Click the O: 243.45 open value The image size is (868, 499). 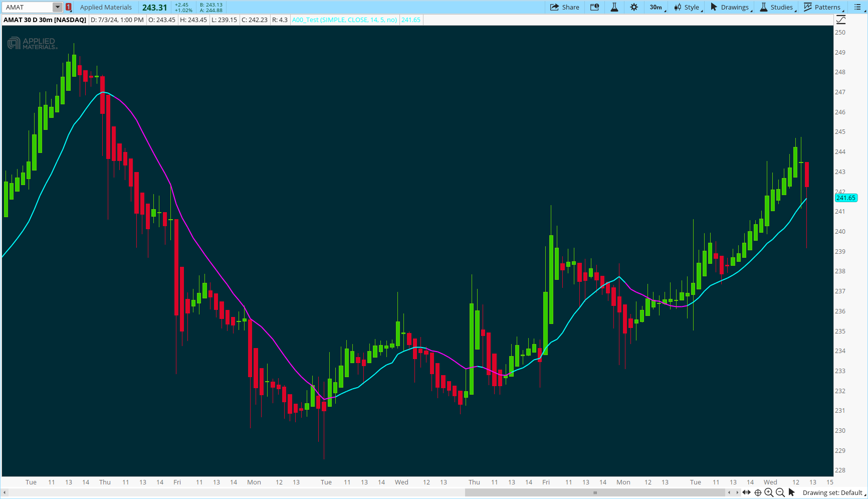click(162, 20)
